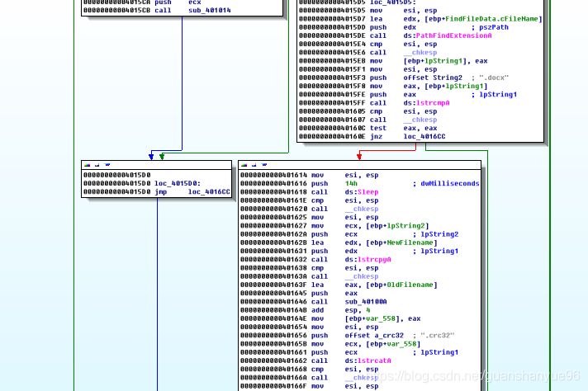Click the lstrcatA function name
The height and width of the screenshot is (391, 588).
374,360
